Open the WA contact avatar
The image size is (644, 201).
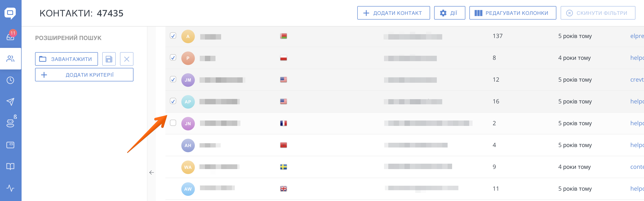[x=188, y=167]
